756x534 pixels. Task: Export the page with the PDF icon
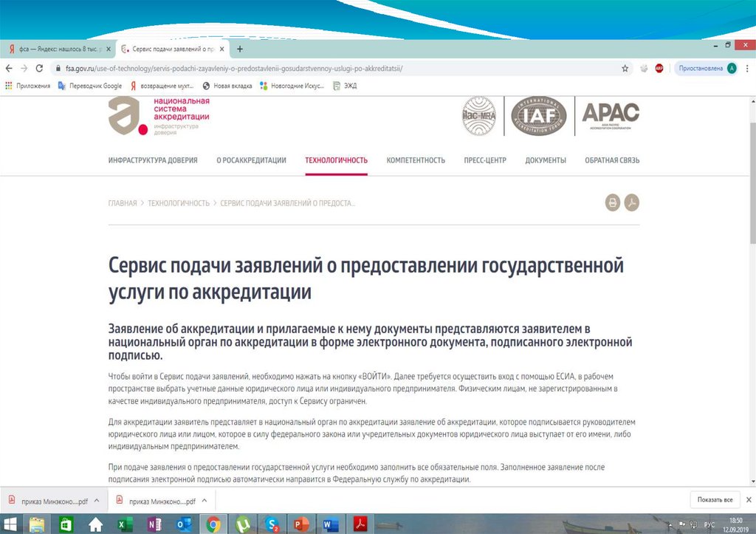click(x=632, y=202)
